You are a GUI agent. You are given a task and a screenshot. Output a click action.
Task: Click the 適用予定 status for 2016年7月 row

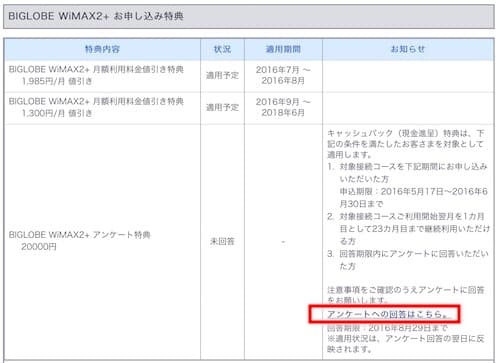click(x=222, y=75)
